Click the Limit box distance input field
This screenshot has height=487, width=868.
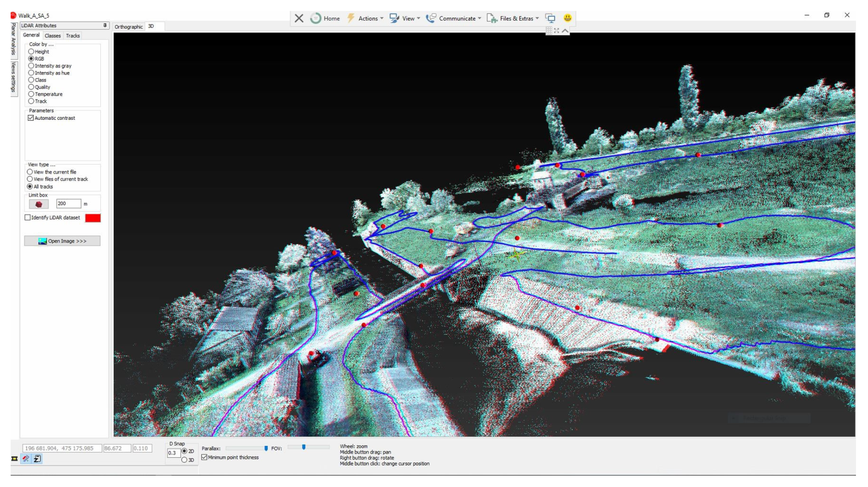click(68, 204)
